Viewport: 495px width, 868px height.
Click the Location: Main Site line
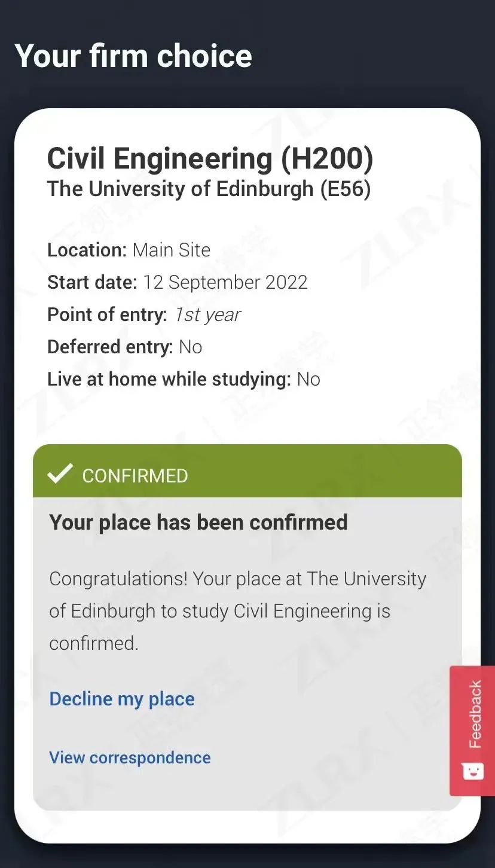tap(129, 250)
